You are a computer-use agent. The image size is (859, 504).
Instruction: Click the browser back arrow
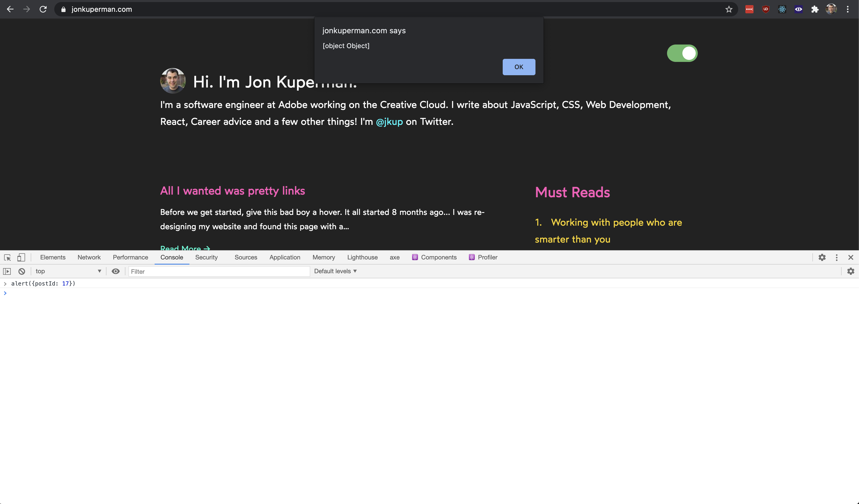pyautogui.click(x=10, y=9)
